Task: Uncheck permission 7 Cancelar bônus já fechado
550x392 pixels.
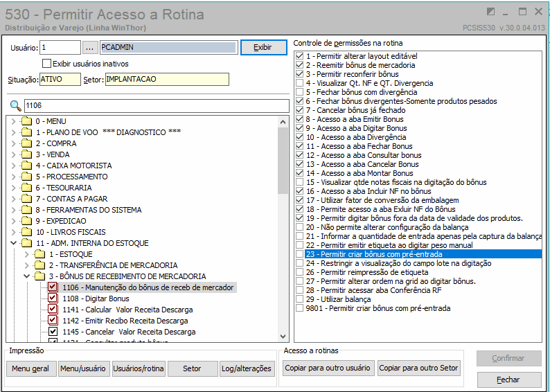Action: [299, 110]
